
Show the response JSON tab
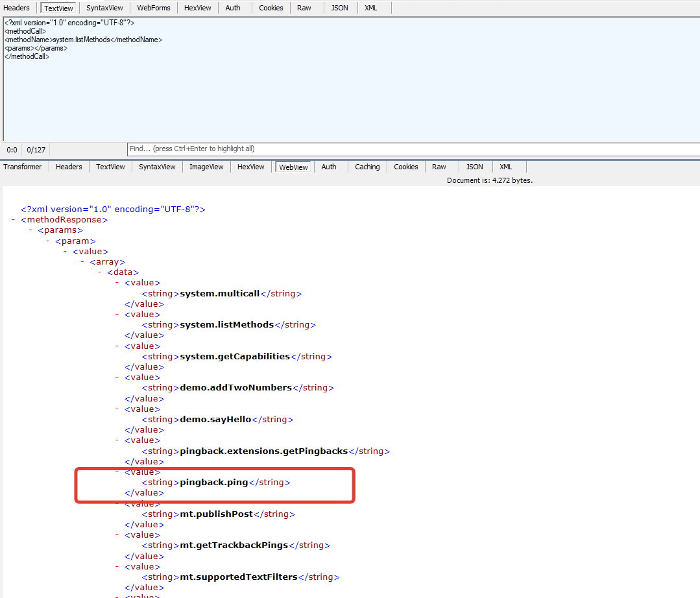click(x=474, y=167)
